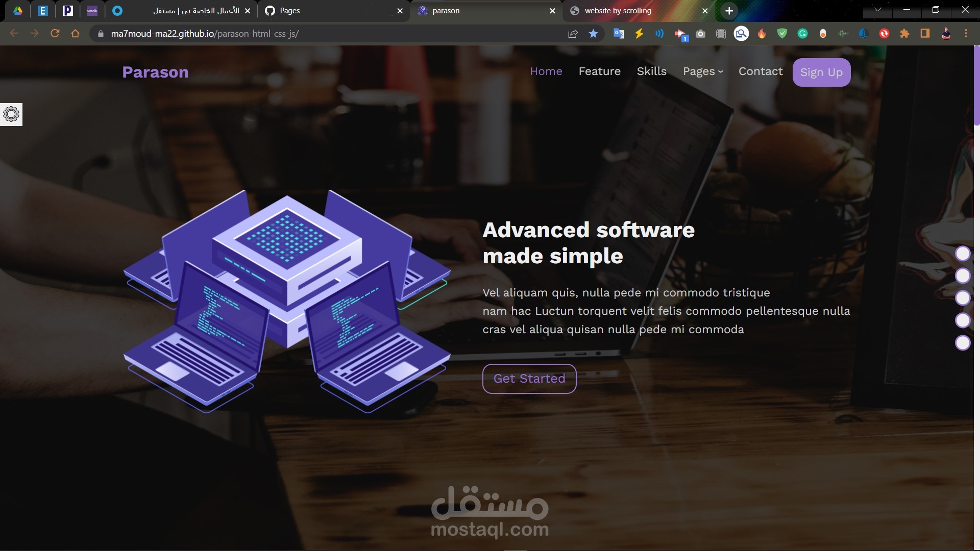Click the browser home icon

point(76,34)
